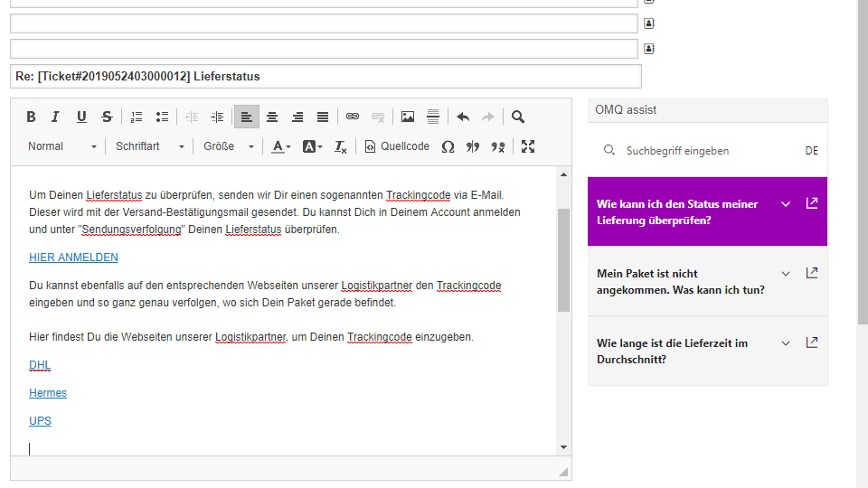
Task: Open the UPS link
Action: pos(40,421)
